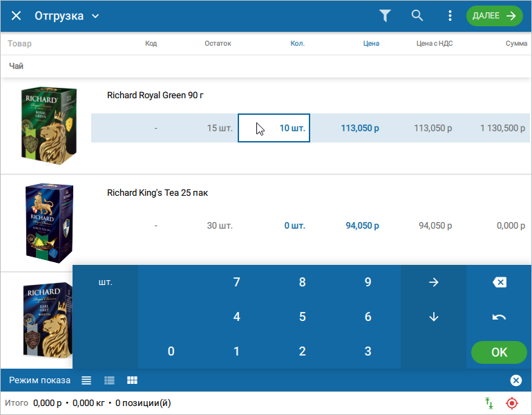Tap keypad digit 6
The image size is (532, 415).
368,317
